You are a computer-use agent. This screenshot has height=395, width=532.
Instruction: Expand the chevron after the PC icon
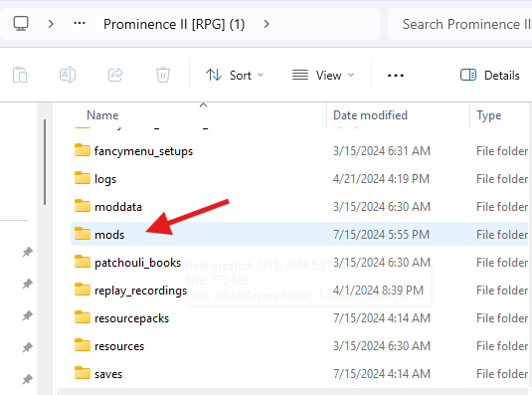pyautogui.click(x=51, y=24)
